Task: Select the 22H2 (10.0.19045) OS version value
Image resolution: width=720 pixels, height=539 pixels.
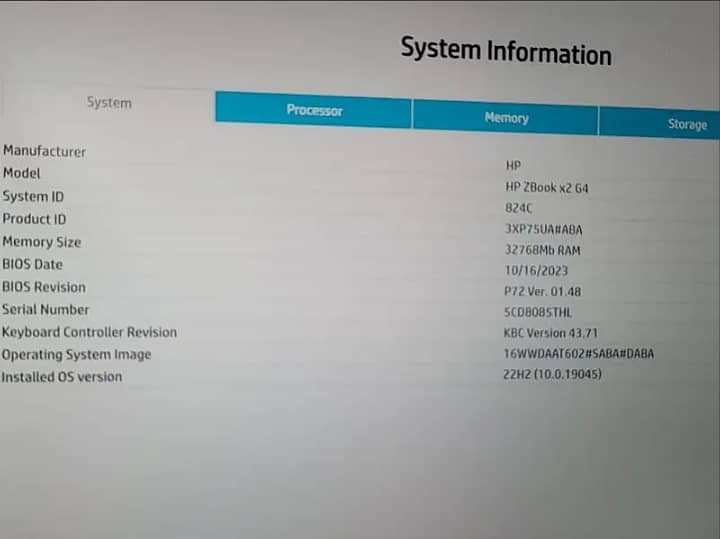Action: [x=553, y=374]
